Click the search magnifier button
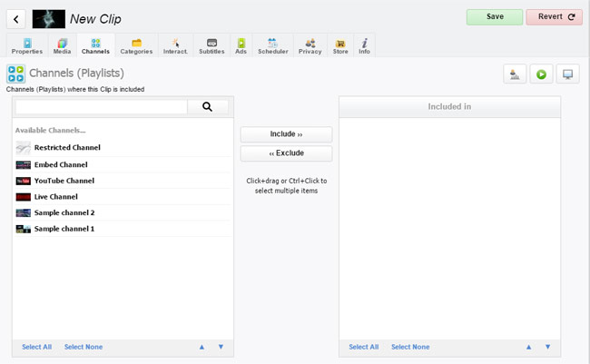This screenshot has width=590, height=364. (x=208, y=107)
